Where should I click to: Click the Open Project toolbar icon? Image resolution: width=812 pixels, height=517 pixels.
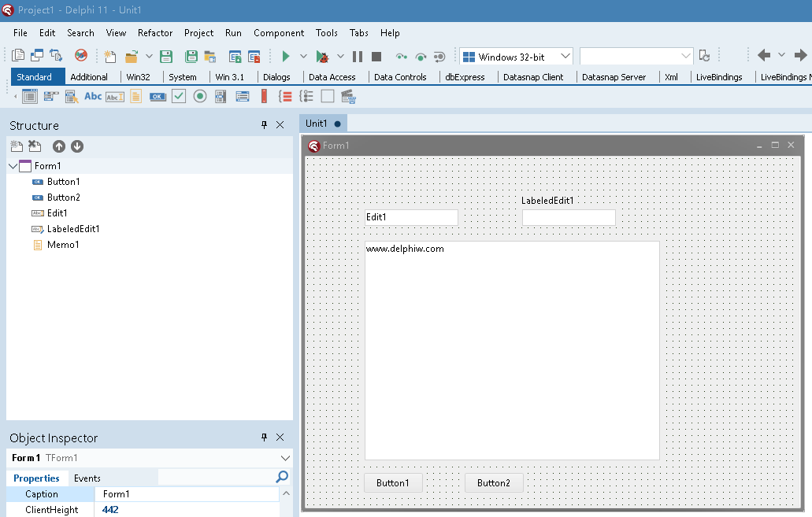pos(209,56)
